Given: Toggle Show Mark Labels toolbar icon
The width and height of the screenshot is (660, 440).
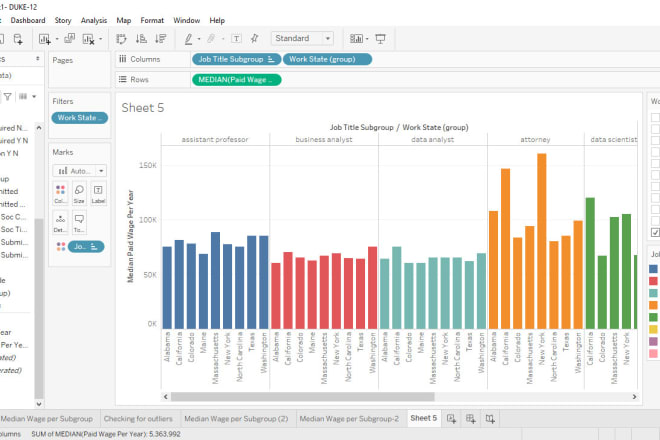Looking at the screenshot, I should pos(237,39).
